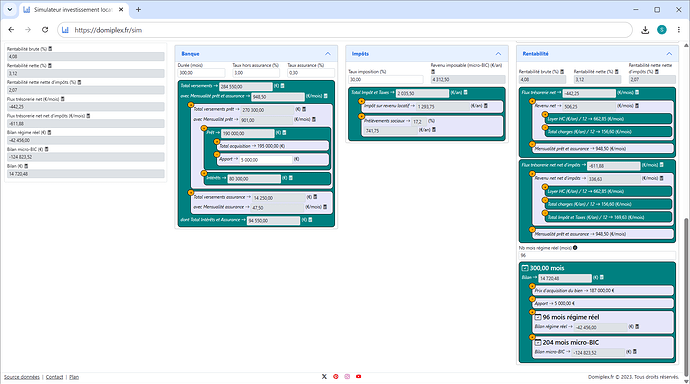Click the browser downloads icon
The image size is (690, 384).
pyautogui.click(x=645, y=30)
